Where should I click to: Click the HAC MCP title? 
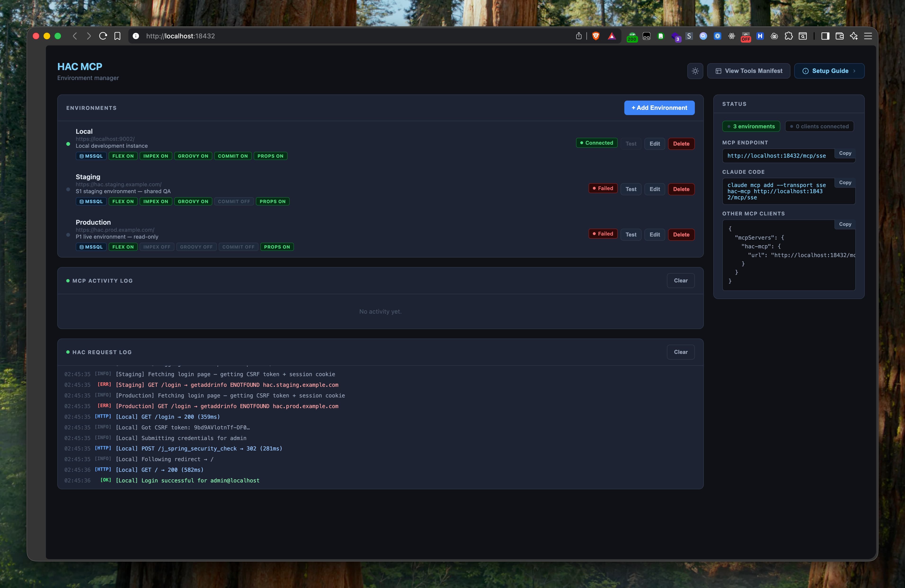80,67
